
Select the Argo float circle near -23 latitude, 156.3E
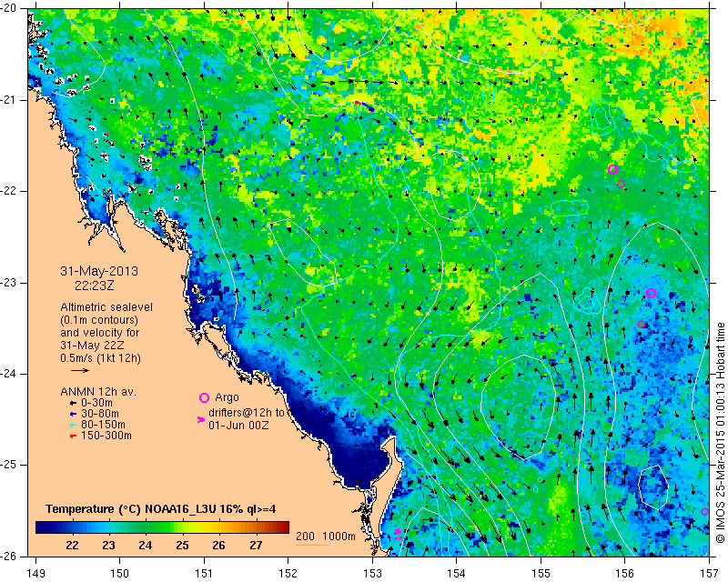[651, 293]
